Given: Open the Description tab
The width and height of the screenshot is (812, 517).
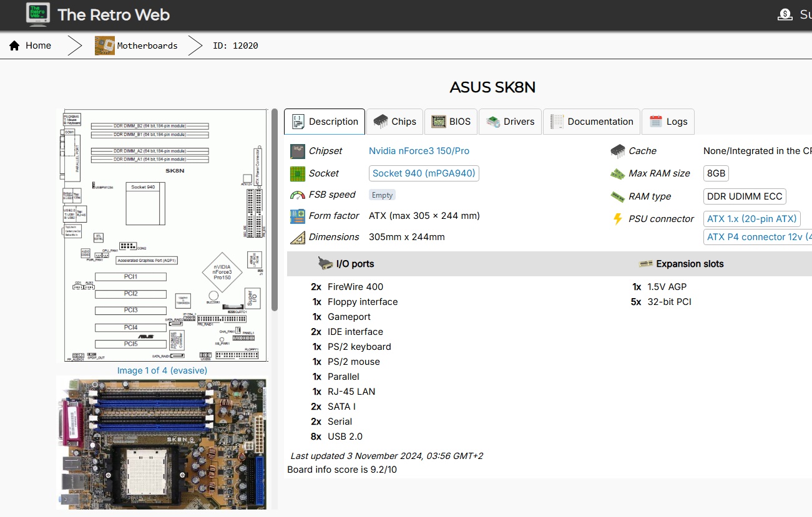Looking at the screenshot, I should tap(325, 122).
